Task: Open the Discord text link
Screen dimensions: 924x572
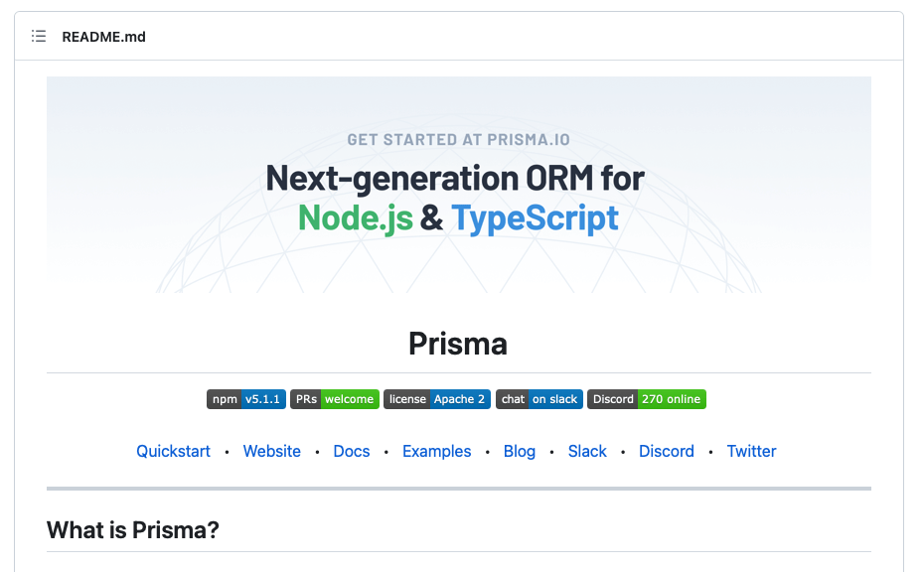Action: [666, 451]
